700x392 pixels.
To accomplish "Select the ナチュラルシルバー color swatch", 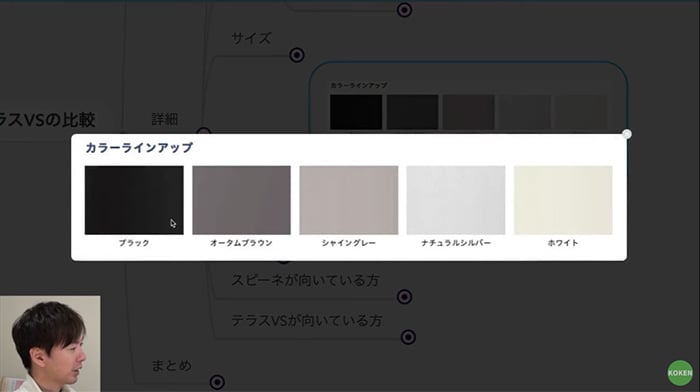I will pos(456,200).
